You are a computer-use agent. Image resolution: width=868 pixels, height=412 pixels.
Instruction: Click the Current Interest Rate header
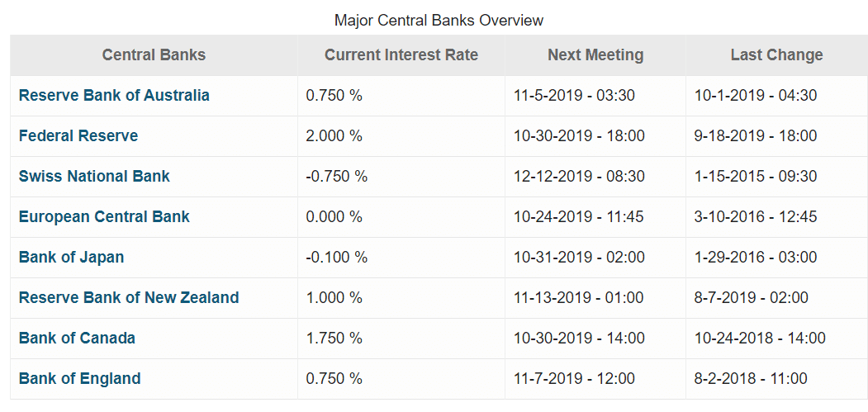pos(401,55)
